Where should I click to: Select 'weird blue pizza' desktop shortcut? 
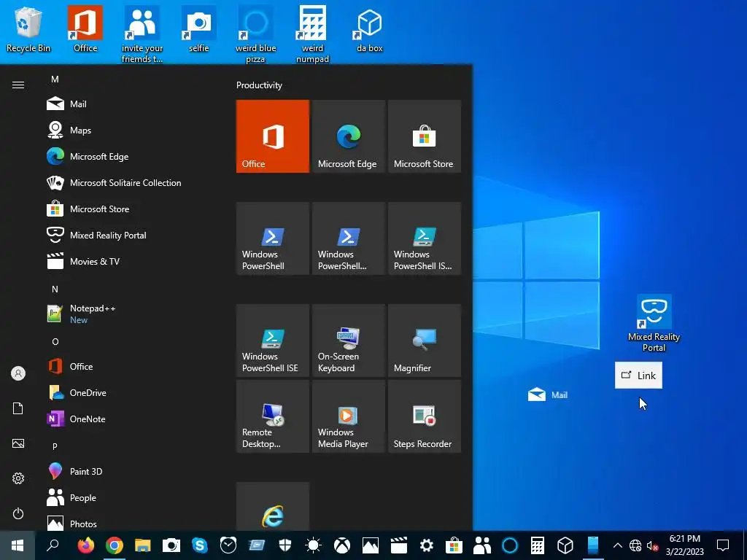point(256,34)
